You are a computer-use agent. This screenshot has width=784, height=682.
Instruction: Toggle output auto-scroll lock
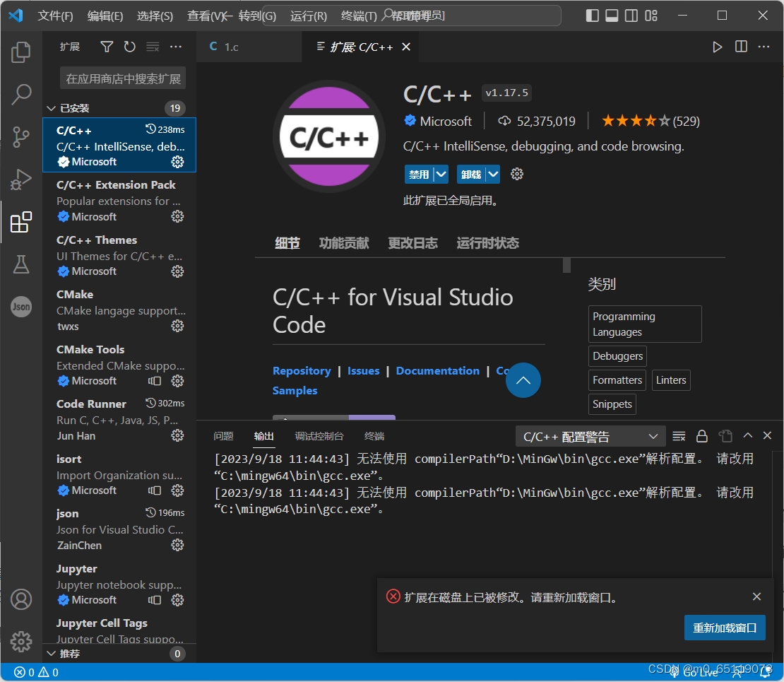point(701,435)
